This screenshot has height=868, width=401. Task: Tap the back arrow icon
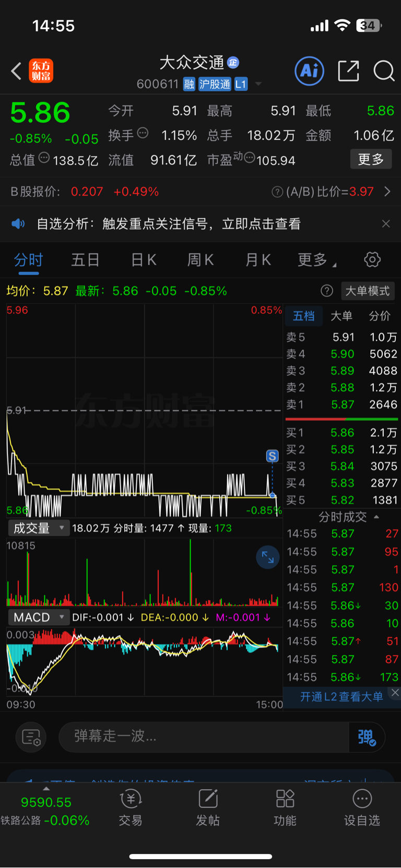16,71
